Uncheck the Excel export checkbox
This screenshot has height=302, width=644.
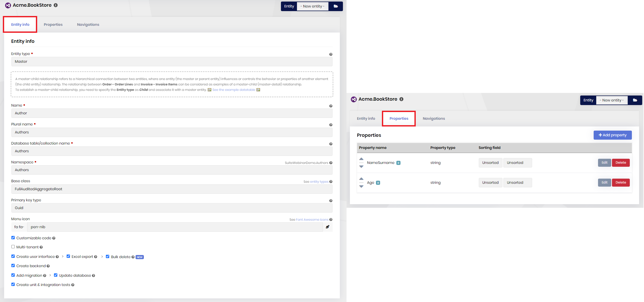click(x=68, y=256)
